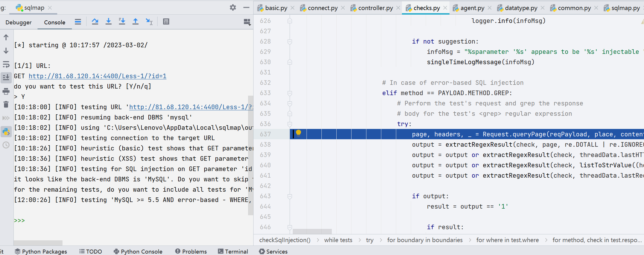Viewport: 644px width, 255px height.
Task: Click 'for boundary in boundaries' breadcrumb
Action: [425, 240]
